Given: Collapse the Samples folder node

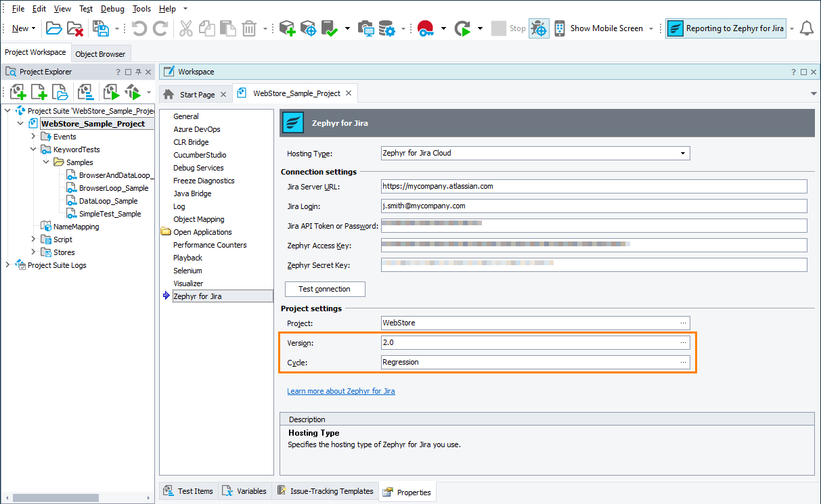Looking at the screenshot, I should [x=46, y=162].
